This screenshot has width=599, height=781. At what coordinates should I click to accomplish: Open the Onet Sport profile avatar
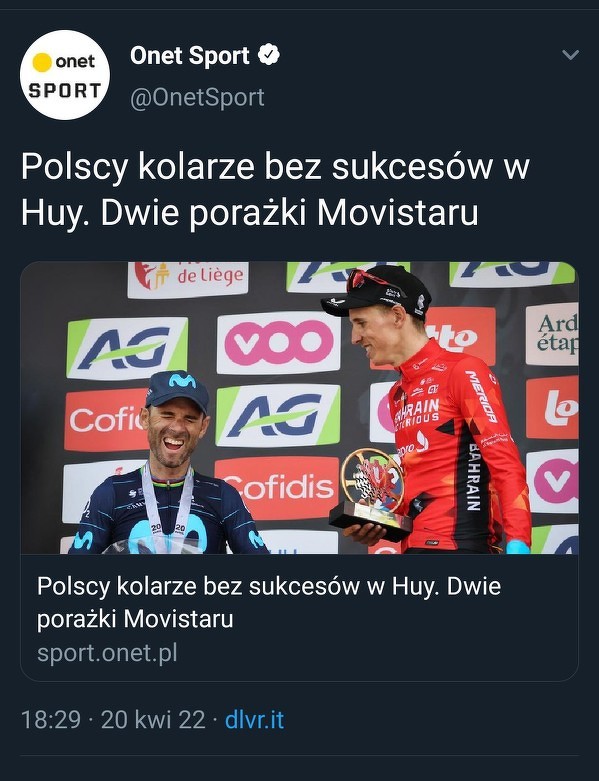[x=65, y=75]
